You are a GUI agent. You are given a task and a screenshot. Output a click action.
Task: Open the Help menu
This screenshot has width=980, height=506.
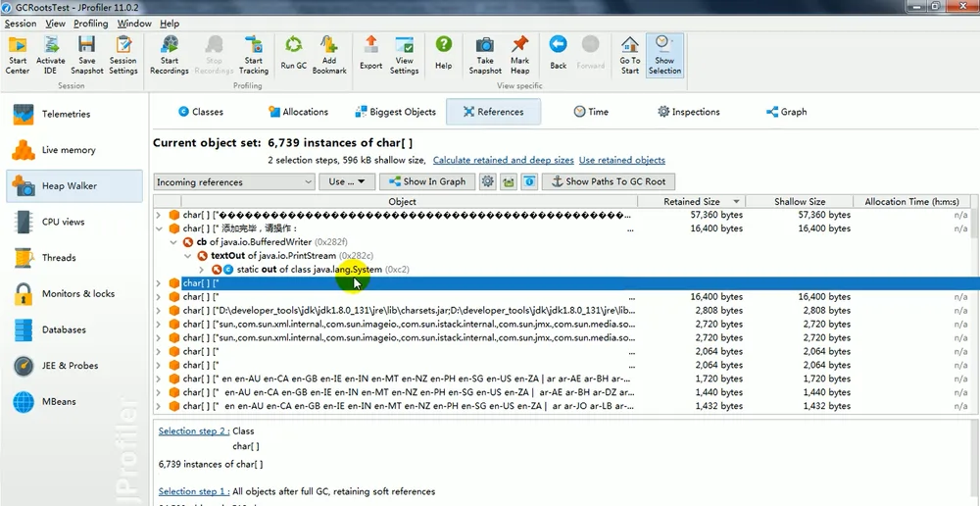170,24
